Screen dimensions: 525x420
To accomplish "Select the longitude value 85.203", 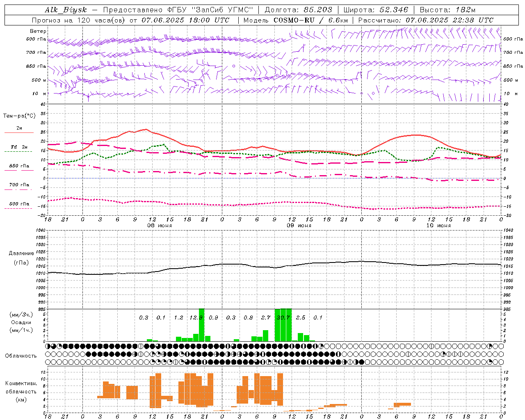I will click(318, 10).
